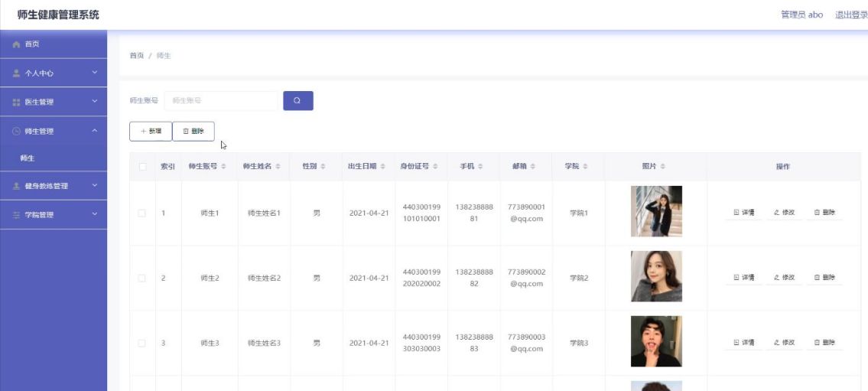Tick the checkbox for row 师生3
The width and height of the screenshot is (868, 391).
pyautogui.click(x=141, y=344)
